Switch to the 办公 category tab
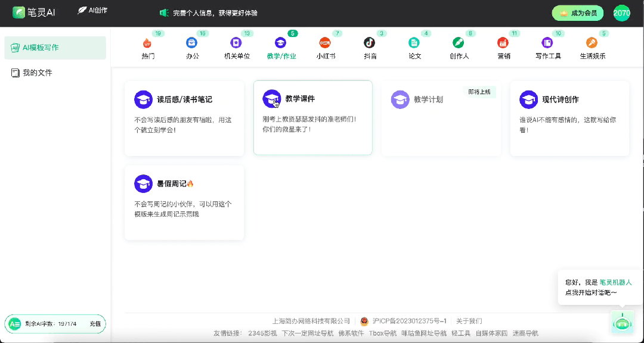 click(x=192, y=48)
